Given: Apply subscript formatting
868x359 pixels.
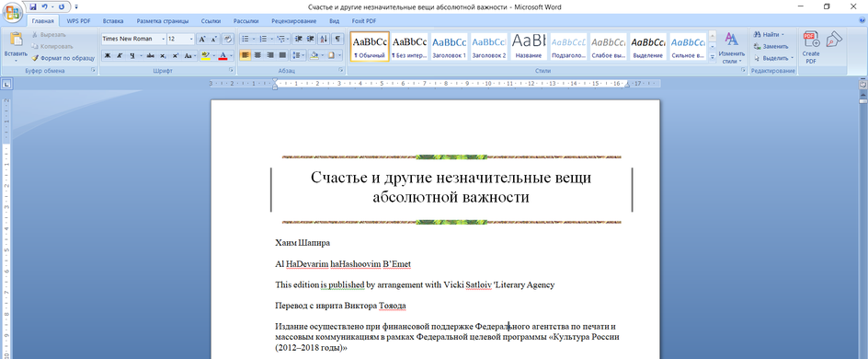Looking at the screenshot, I should [163, 55].
